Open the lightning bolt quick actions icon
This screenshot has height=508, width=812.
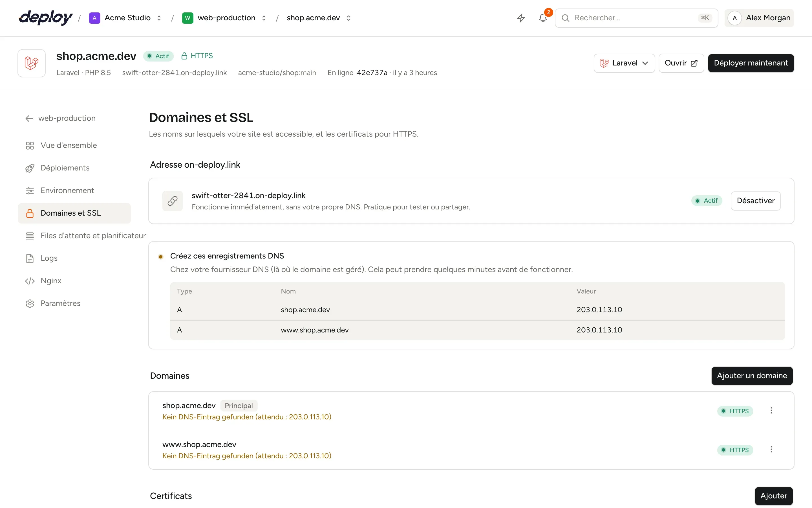(x=521, y=18)
